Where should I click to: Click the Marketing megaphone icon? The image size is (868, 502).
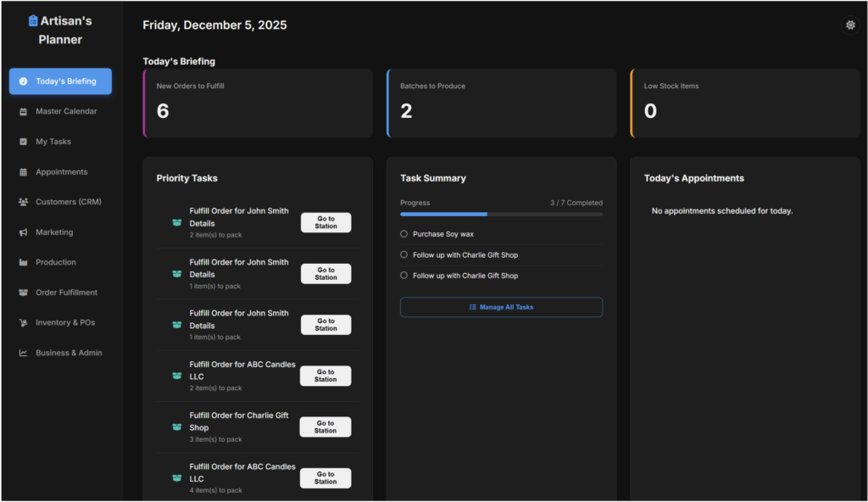24,232
